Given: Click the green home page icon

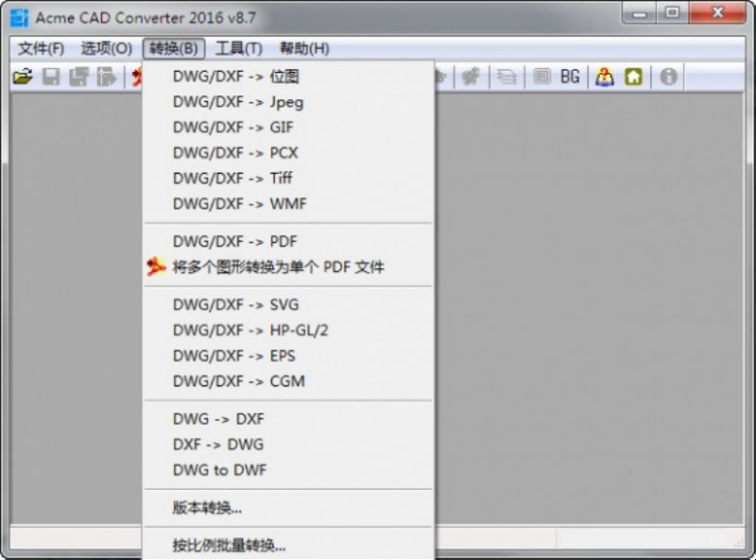Looking at the screenshot, I should coord(633,76).
